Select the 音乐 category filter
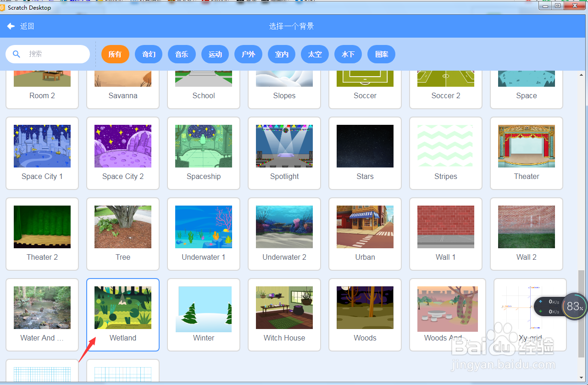 pos(182,54)
